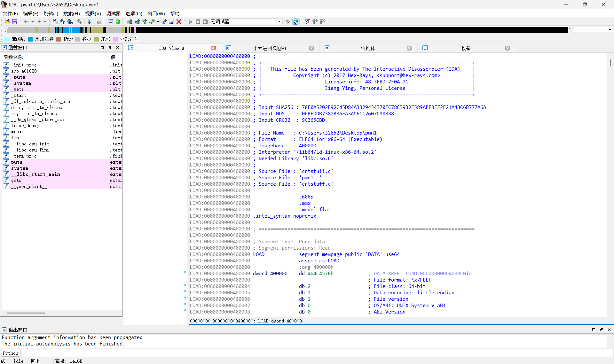Image resolution: width=614 pixels, height=364 pixels.
Task: Open the back-jump history dropdown arrow
Action: pyautogui.click(x=33, y=22)
